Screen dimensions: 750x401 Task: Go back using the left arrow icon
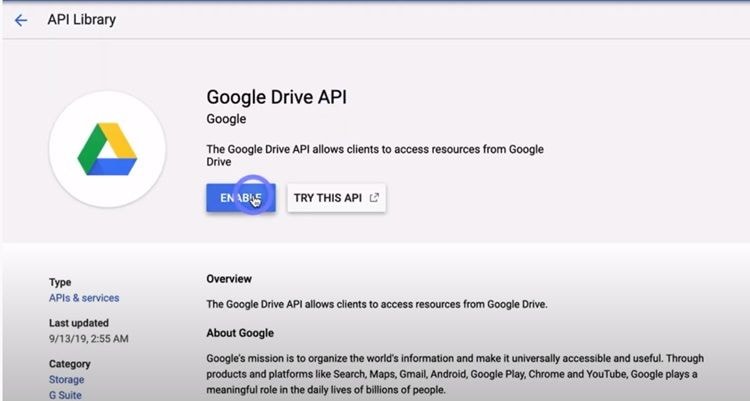click(x=21, y=20)
